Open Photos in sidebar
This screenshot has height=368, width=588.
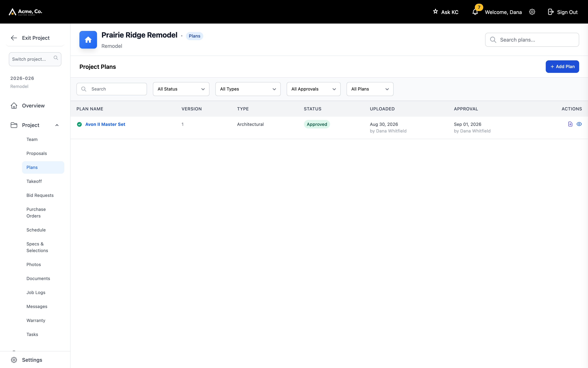[x=33, y=265]
